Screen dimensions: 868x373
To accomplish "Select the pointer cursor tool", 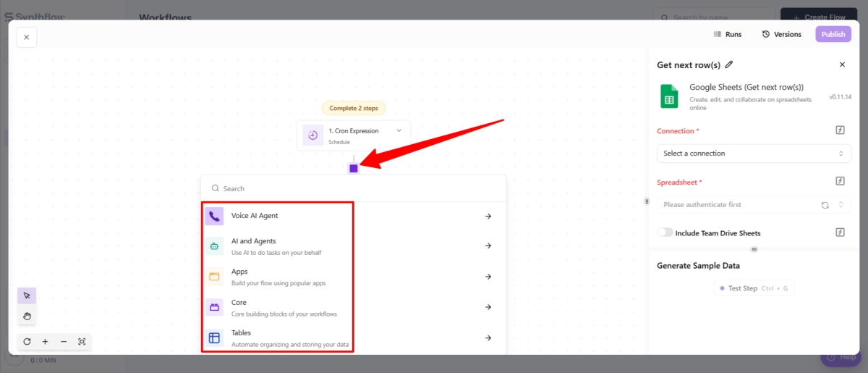I will click(27, 296).
